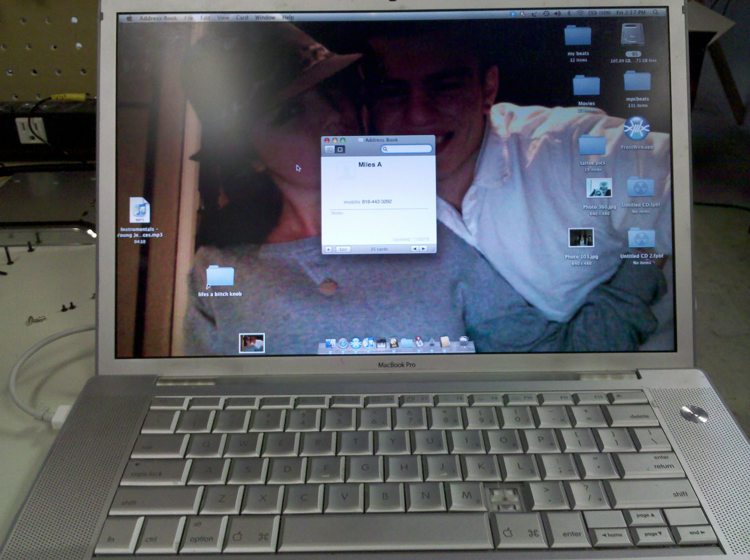Add a new card with plus button

pos(328,249)
